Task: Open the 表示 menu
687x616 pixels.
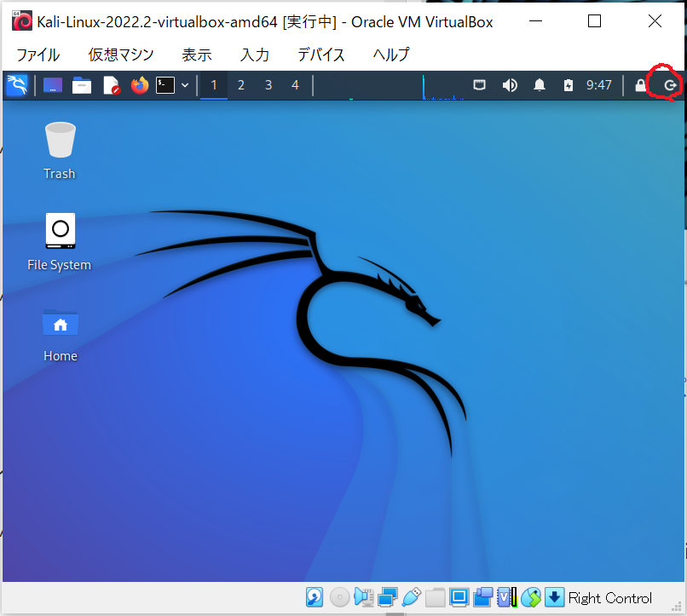Action: (x=197, y=55)
